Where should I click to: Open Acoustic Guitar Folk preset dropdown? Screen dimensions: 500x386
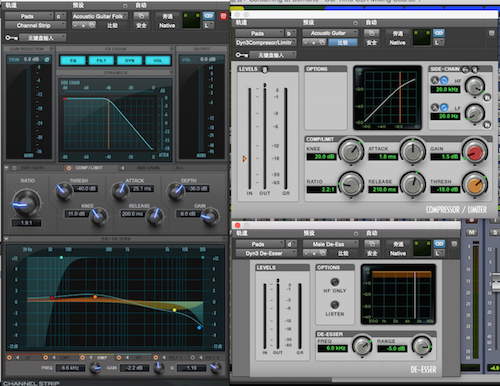(100, 16)
